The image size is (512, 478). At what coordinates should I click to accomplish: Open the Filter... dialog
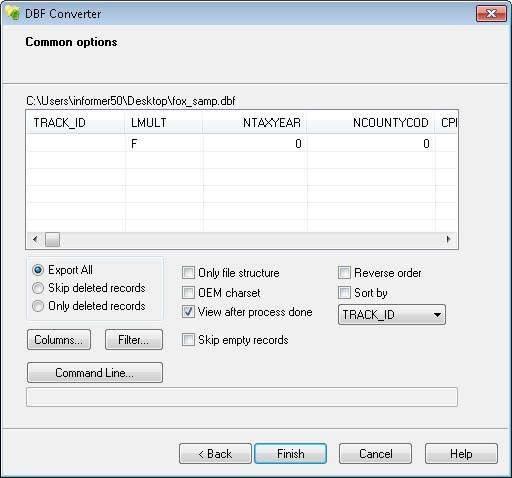coord(134,340)
